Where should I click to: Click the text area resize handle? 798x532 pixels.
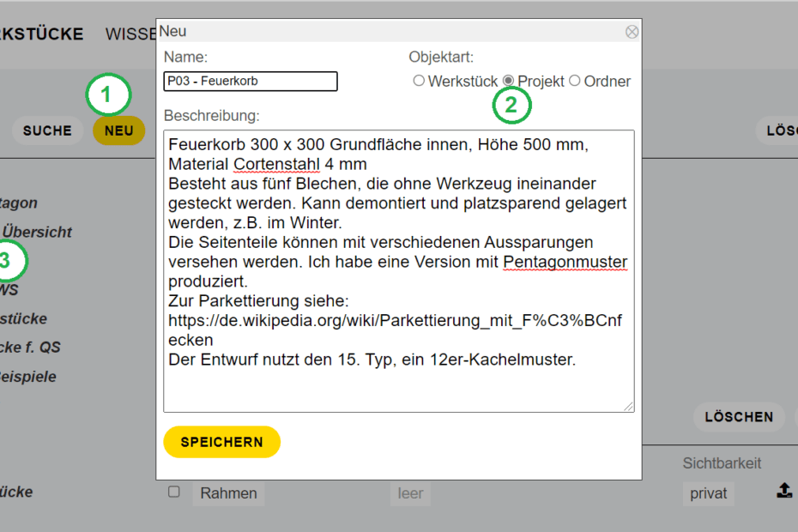point(629,407)
